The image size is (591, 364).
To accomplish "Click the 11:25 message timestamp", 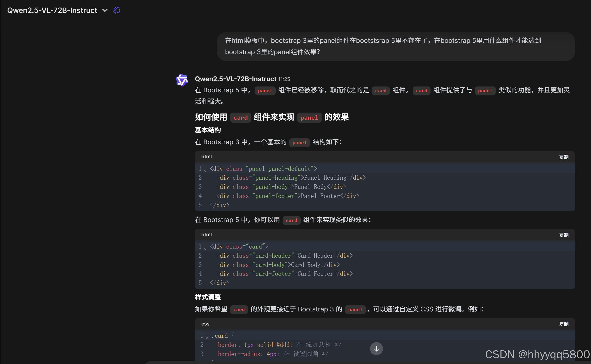I will [284, 79].
